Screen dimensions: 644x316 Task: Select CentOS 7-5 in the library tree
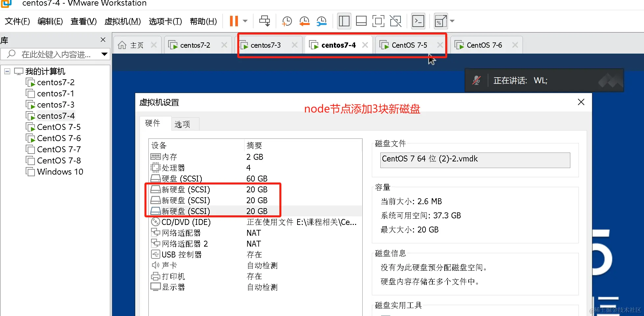(x=59, y=127)
